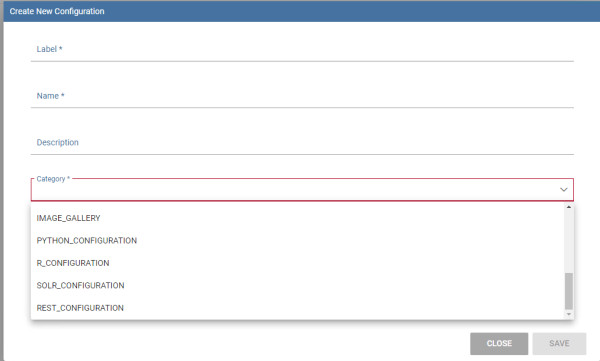The width and height of the screenshot is (600, 361).
Task: Click the Label text field
Action: coord(302,49)
